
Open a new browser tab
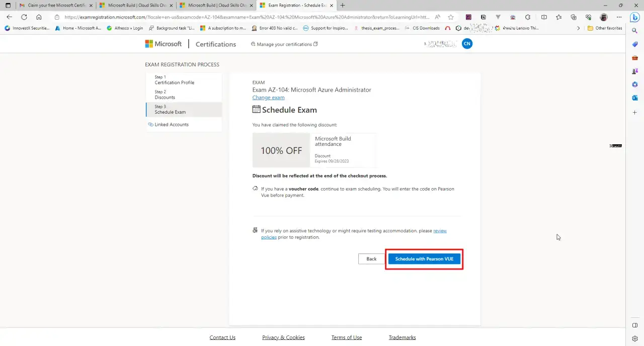coord(343,6)
